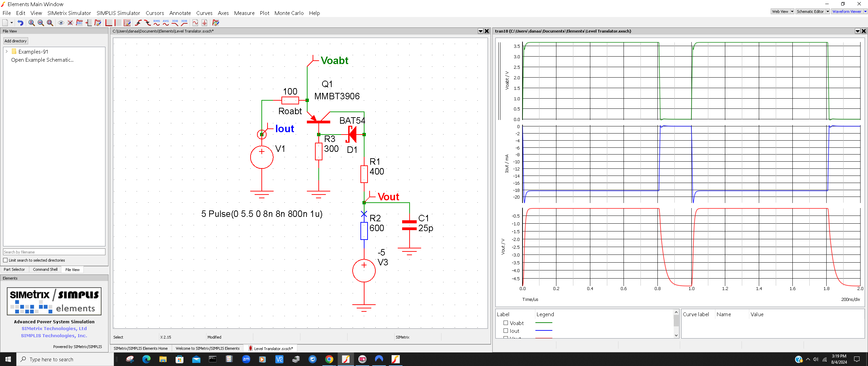Click the blue Iout legend line swatch

[x=544, y=330]
